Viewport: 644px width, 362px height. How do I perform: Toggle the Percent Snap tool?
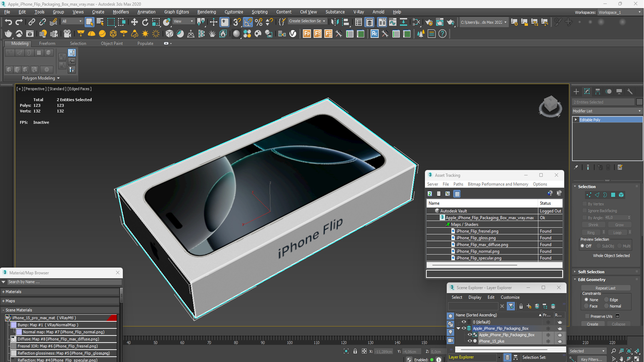259,22
